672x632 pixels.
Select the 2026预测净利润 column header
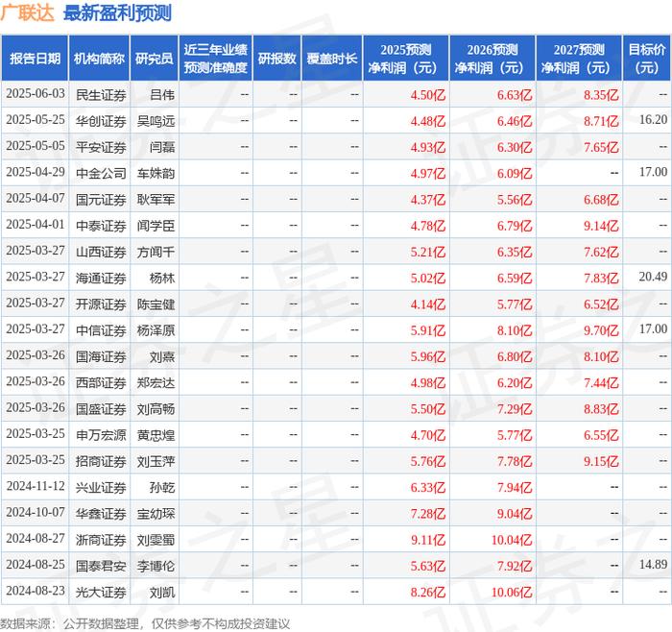pos(492,59)
